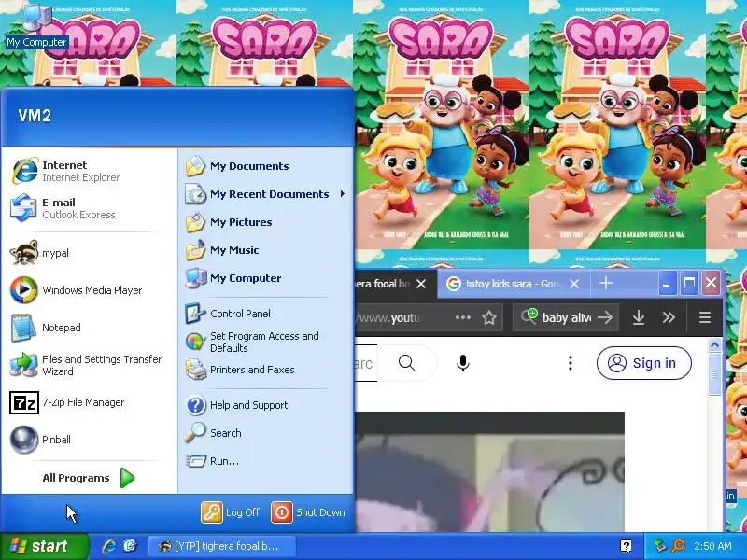This screenshot has width=747, height=560.
Task: Launch Outlook Express from Quick Launch
Action: pyautogui.click(x=130, y=546)
